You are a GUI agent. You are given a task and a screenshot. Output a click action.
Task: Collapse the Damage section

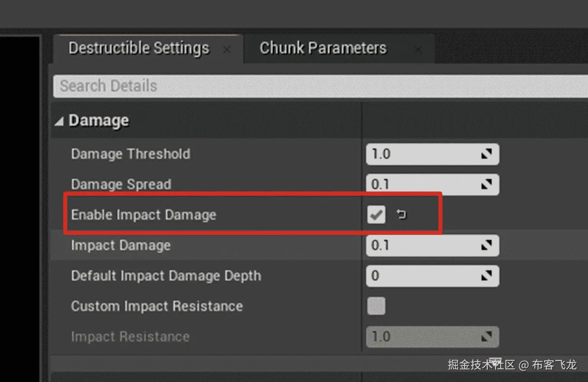point(59,121)
